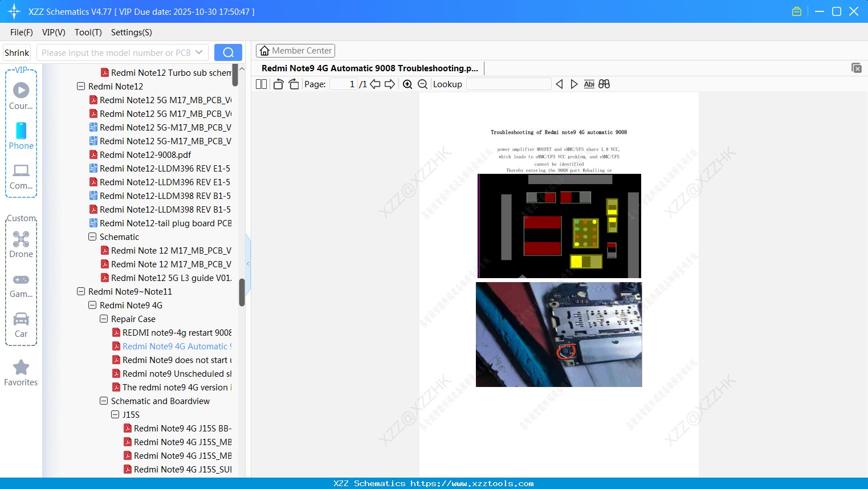This screenshot has height=489, width=868.
Task: Rotate the page counterclockwise
Action: pyautogui.click(x=278, y=84)
